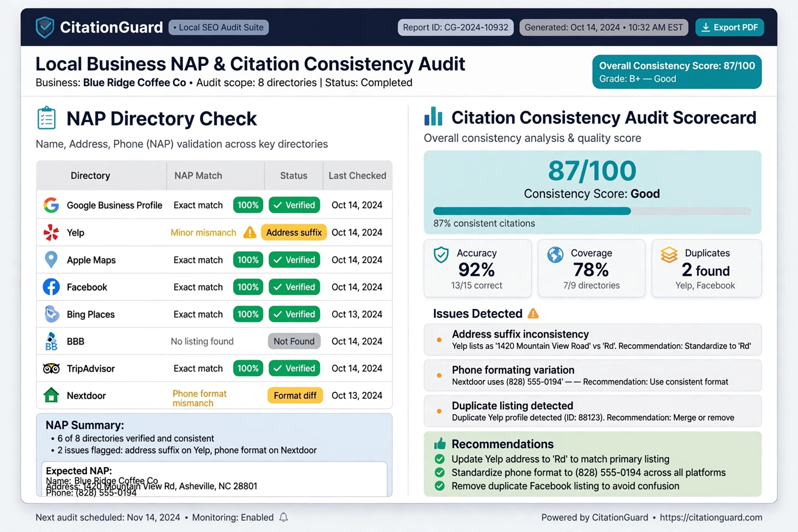Screen dimensions: 798x532
Task: Click Verified badge in Facebook row
Action: (x=294, y=287)
